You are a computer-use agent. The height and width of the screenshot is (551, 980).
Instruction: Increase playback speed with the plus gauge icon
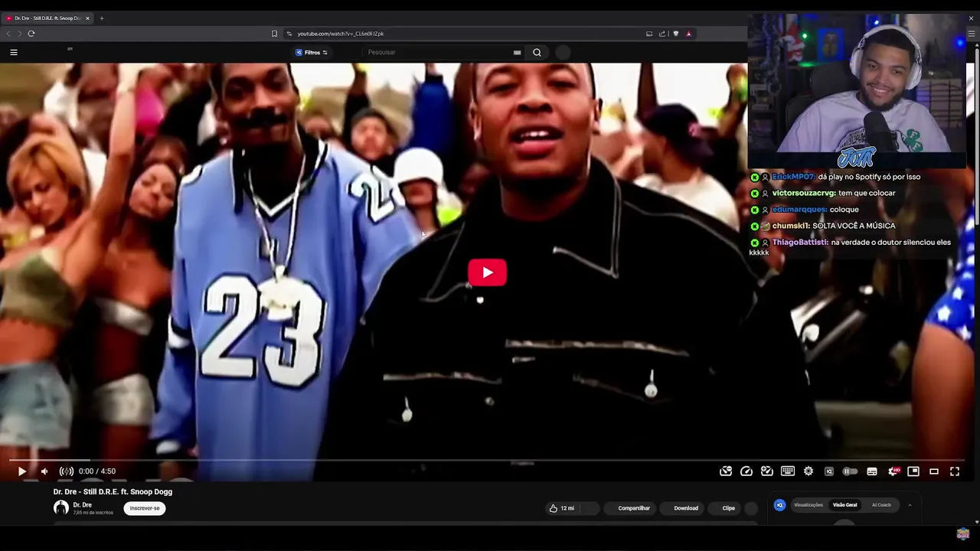(x=767, y=471)
